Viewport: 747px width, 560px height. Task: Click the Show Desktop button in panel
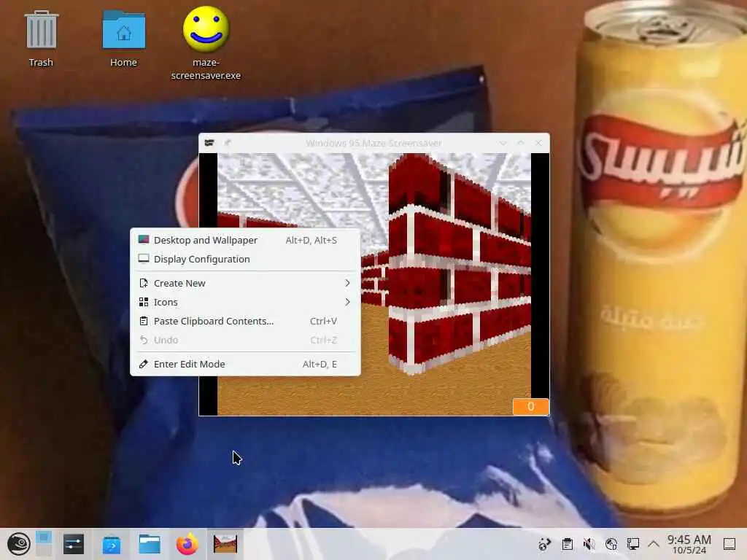pos(729,544)
